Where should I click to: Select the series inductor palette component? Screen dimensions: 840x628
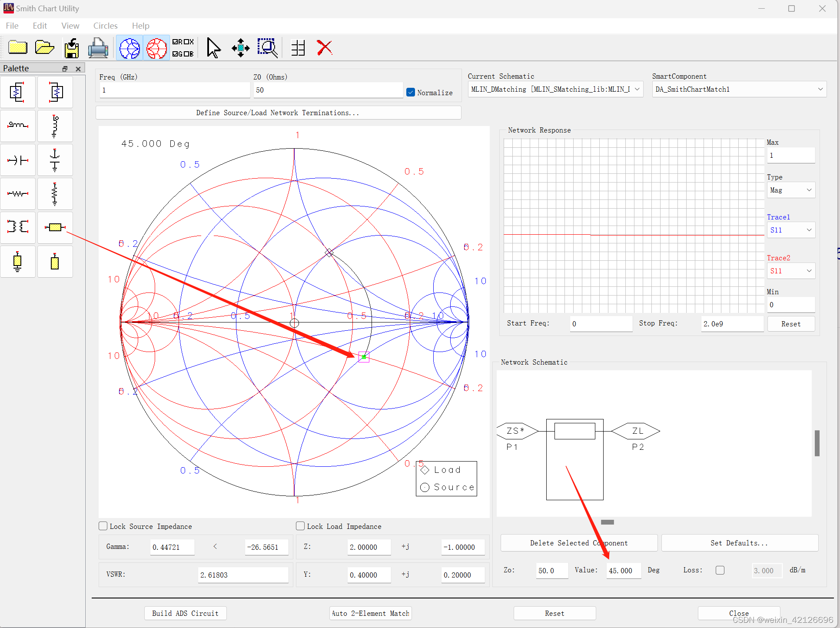(x=18, y=126)
